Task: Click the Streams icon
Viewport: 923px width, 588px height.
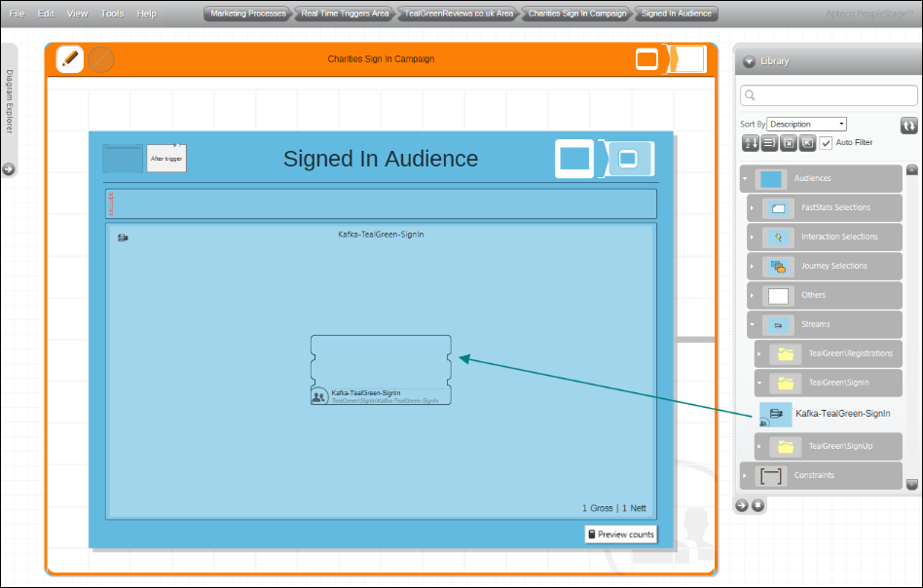Action: point(778,325)
